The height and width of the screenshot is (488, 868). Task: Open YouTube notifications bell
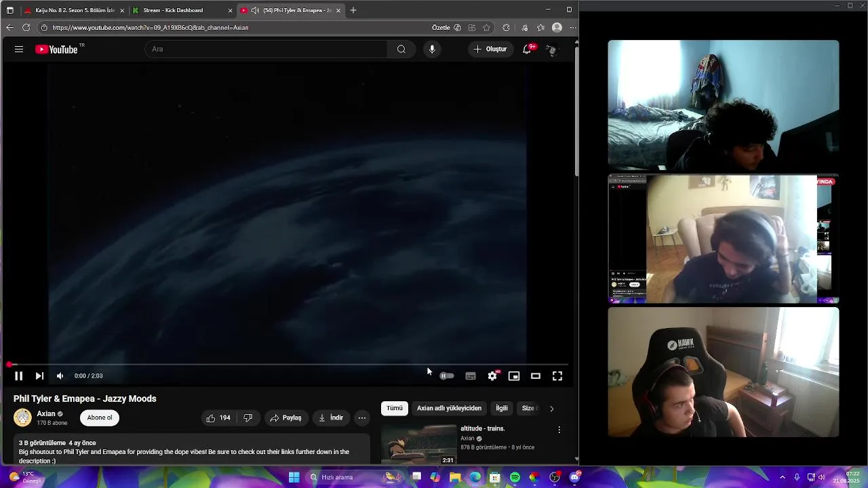(527, 49)
